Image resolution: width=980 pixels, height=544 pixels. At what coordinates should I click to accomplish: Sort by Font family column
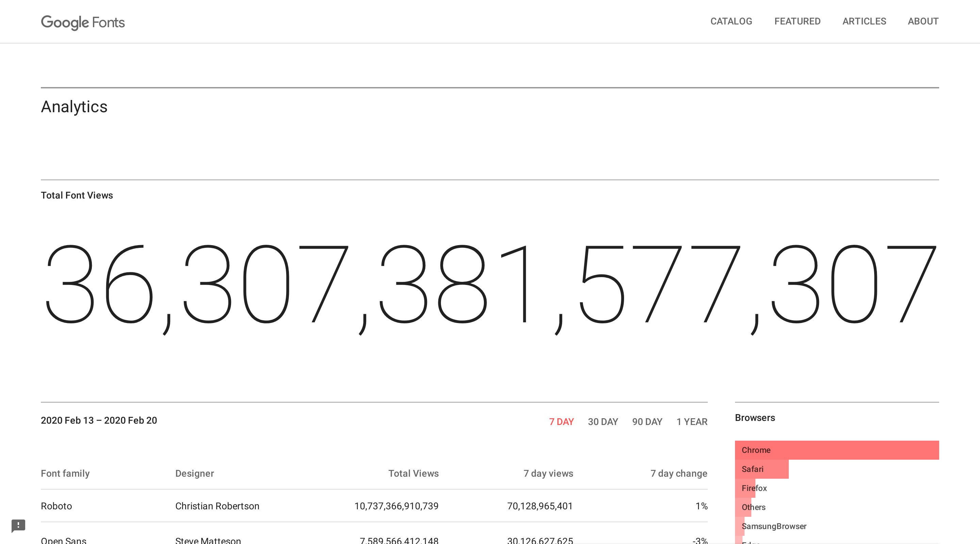pos(65,473)
